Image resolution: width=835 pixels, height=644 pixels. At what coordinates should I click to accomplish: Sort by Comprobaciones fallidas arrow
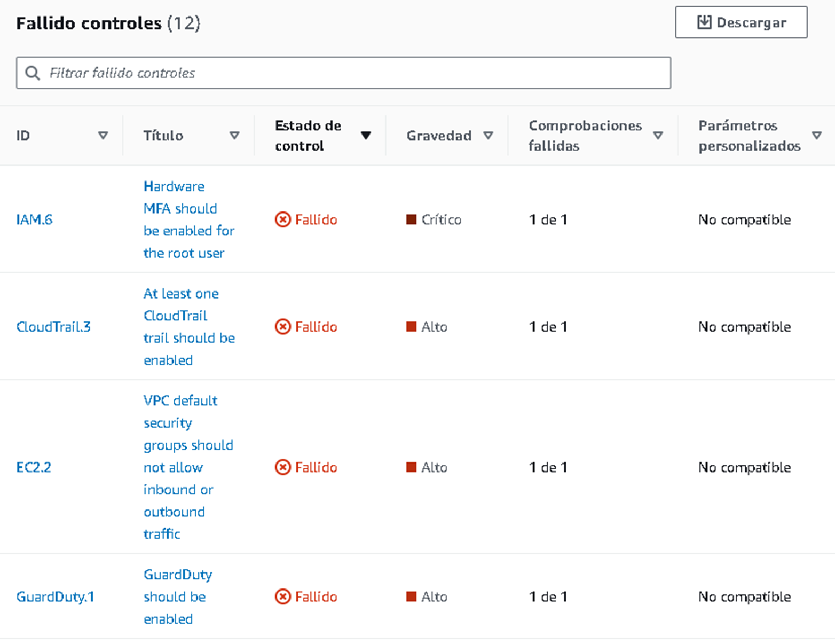click(658, 136)
